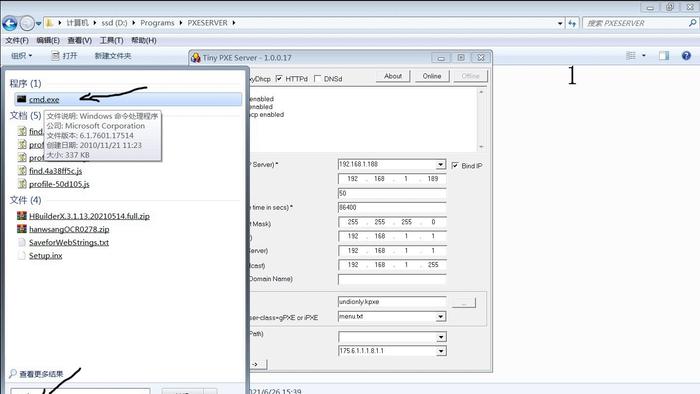Open the 编辑(E) menu
This screenshot has height=394, width=700.
pos(48,40)
